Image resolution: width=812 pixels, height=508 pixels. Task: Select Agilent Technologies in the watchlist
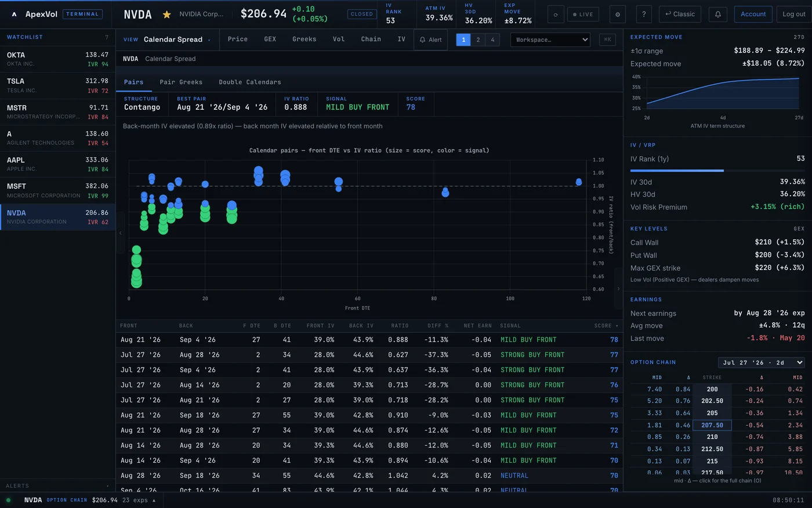pos(57,138)
